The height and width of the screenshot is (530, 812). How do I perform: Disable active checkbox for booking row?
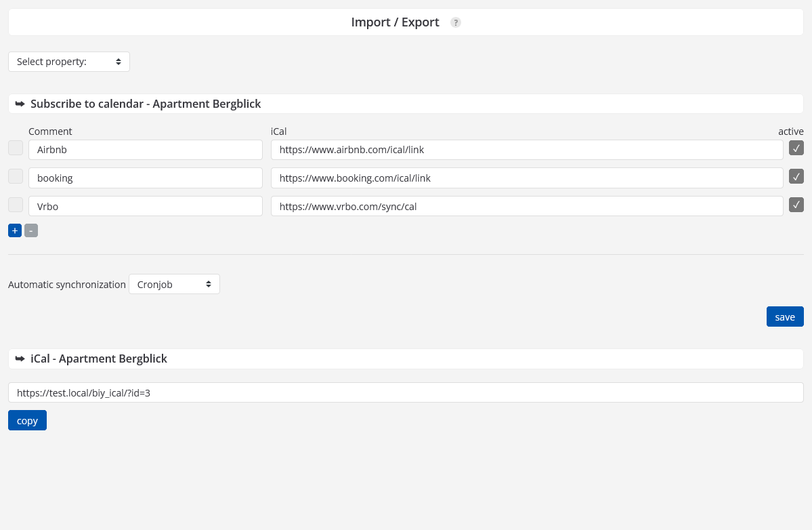click(x=796, y=176)
